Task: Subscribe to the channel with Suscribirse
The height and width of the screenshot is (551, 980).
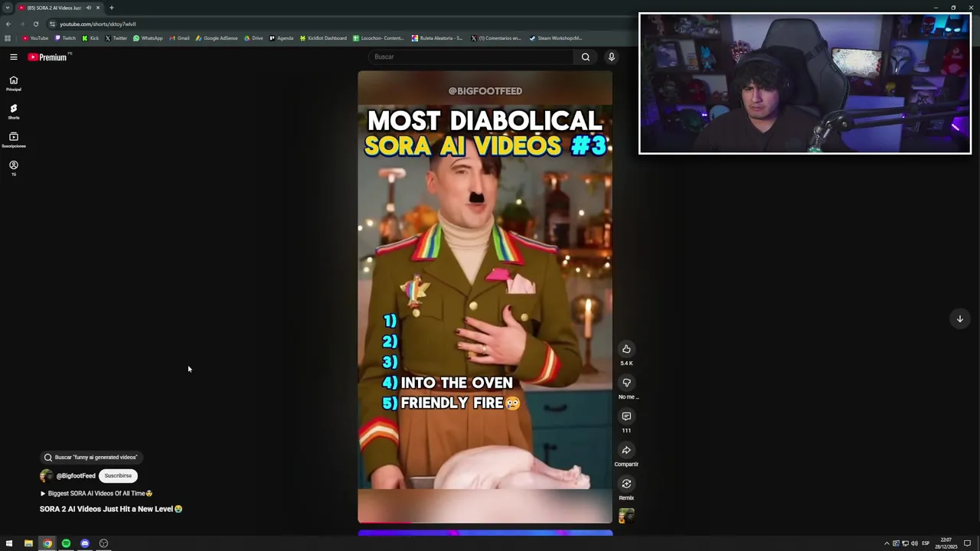Action: tap(118, 476)
